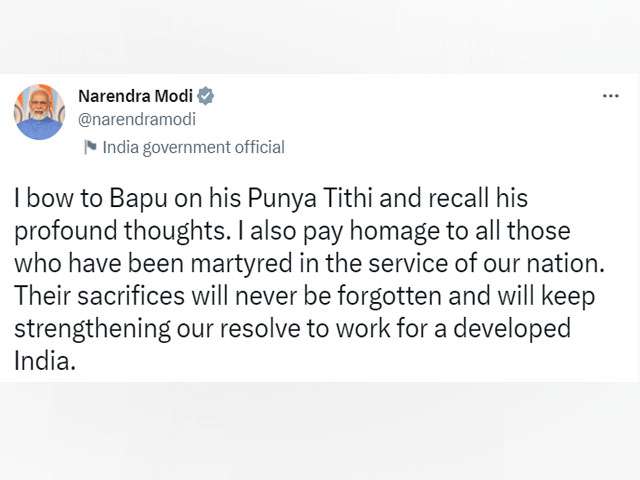Image resolution: width=640 pixels, height=480 pixels.
Task: Click the @narendramodi handle
Action: pos(137,119)
